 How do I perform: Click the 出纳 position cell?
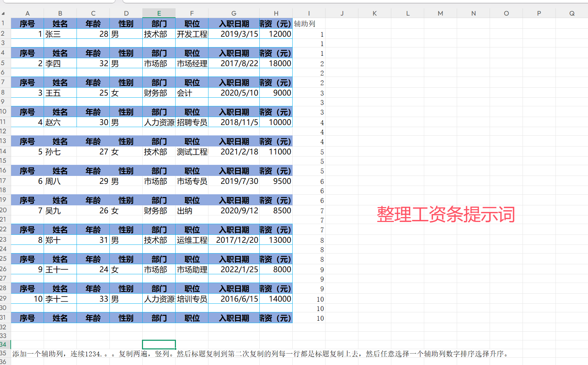tap(192, 211)
